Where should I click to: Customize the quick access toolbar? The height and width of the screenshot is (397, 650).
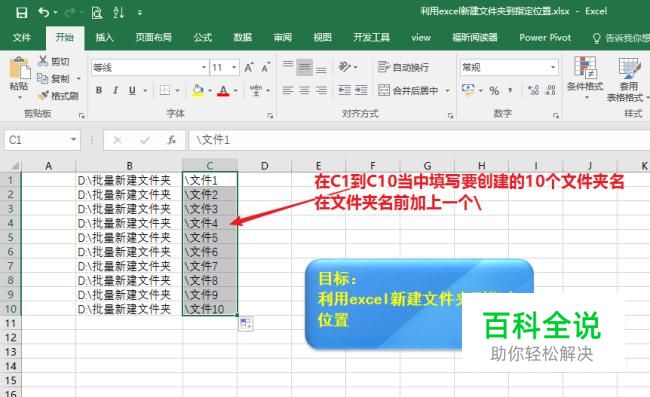pyautogui.click(x=140, y=13)
